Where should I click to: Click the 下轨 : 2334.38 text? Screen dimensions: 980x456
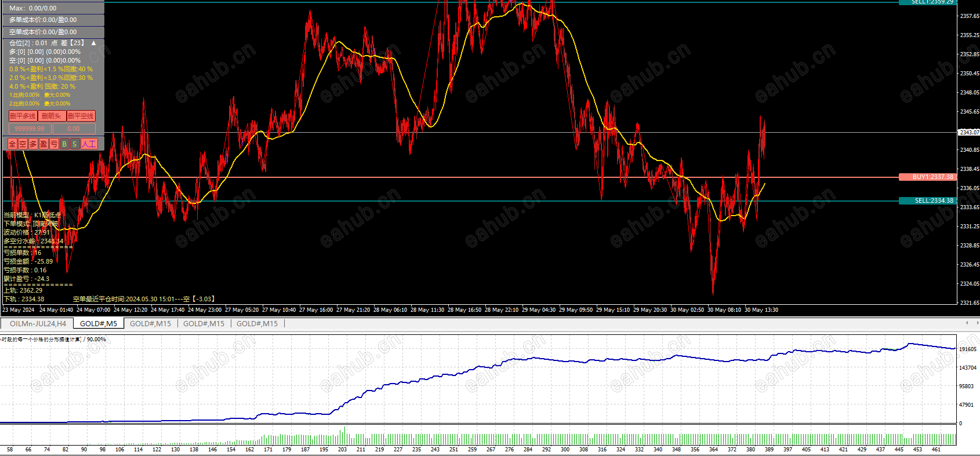pyautogui.click(x=24, y=299)
